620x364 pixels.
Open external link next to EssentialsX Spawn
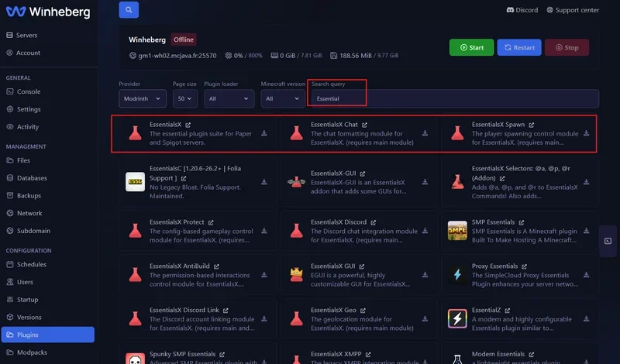[x=532, y=125]
